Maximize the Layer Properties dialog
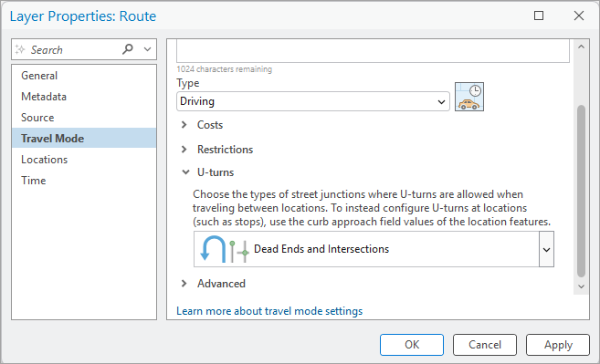Image resolution: width=600 pixels, height=364 pixels. click(x=539, y=16)
